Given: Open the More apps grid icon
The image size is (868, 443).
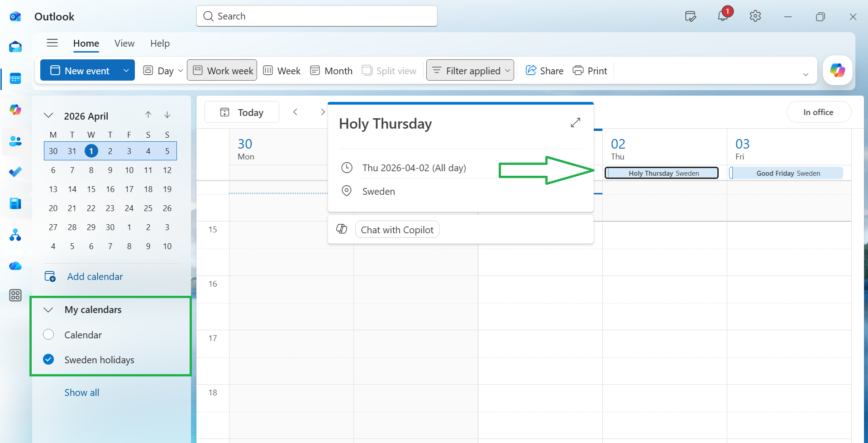Looking at the screenshot, I should (15, 295).
